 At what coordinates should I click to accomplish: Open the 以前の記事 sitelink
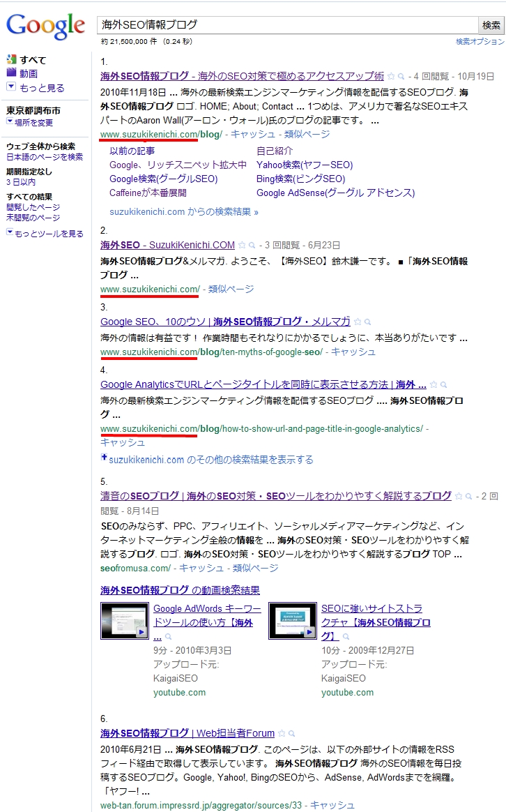coord(132,151)
